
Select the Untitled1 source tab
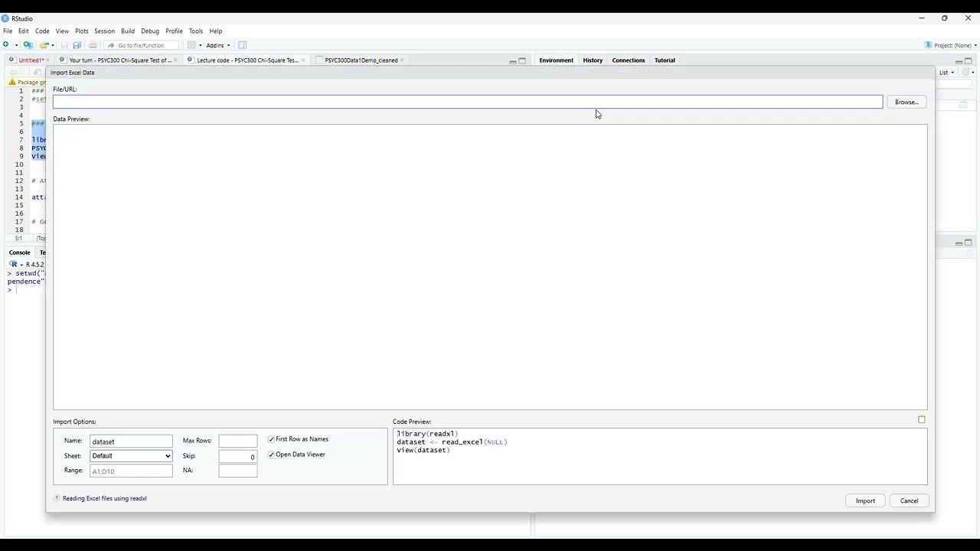(28, 60)
